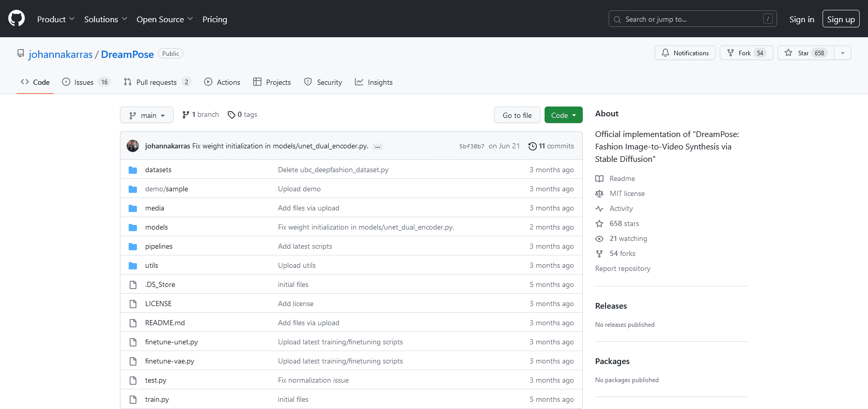This screenshot has height=409, width=868.
Task: Open the LICENSE file
Action: point(158,304)
